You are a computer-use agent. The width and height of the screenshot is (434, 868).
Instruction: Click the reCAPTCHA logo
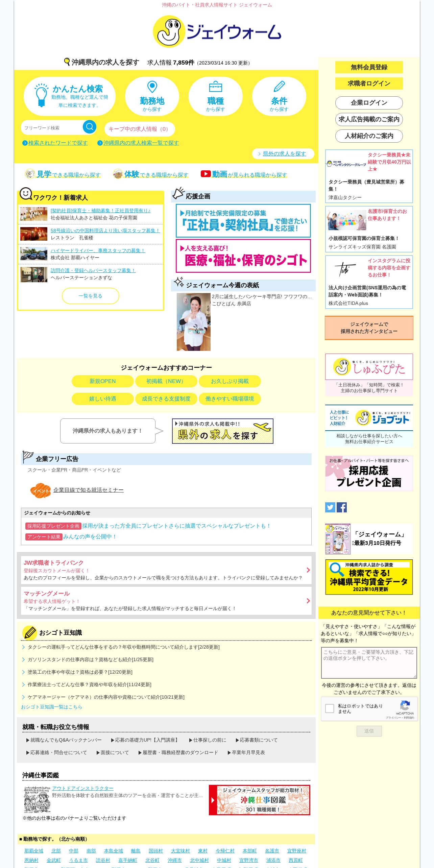point(405,706)
